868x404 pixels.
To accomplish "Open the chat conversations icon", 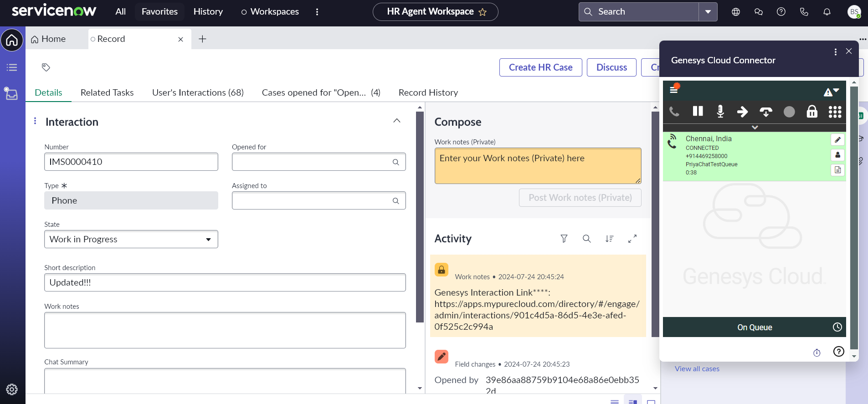I will pos(759,12).
